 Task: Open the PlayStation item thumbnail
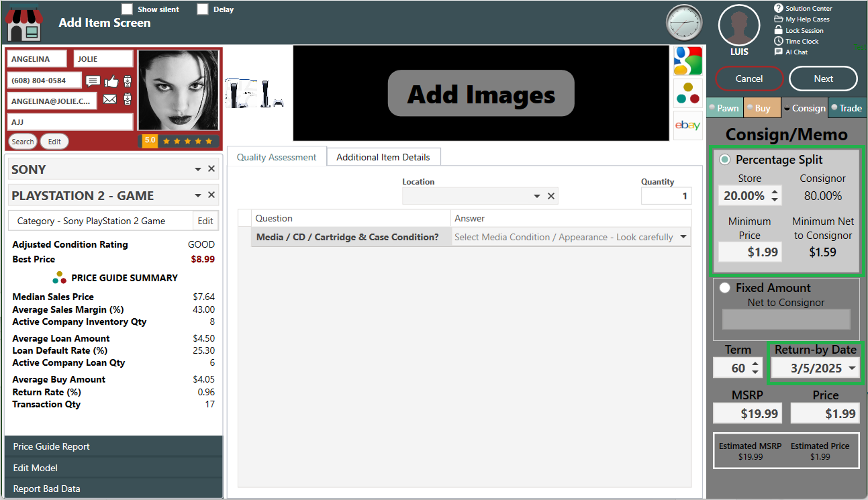[x=256, y=94]
